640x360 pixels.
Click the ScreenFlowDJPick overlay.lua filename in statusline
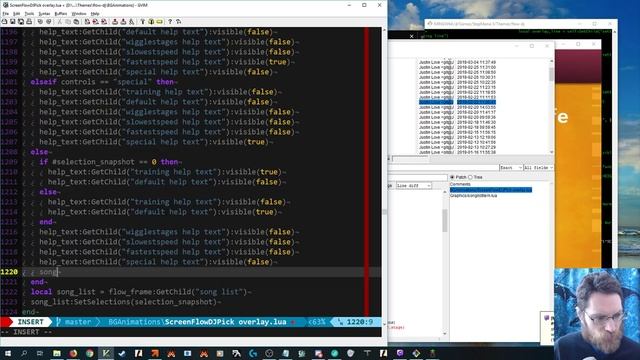(x=226, y=322)
